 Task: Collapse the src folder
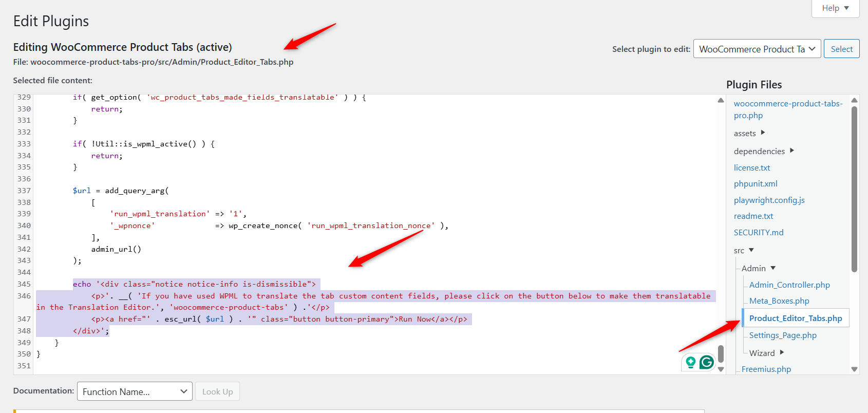click(x=744, y=250)
